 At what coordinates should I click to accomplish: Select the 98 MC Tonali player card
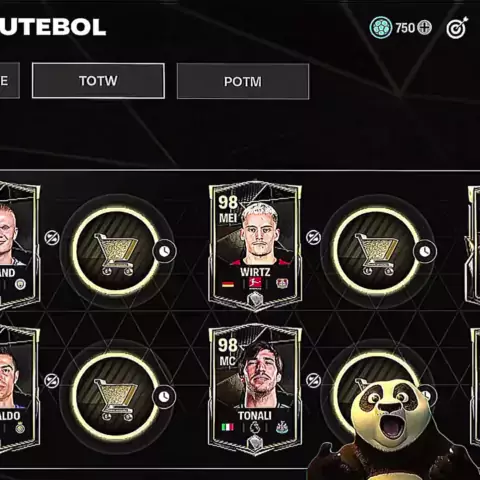point(255,390)
